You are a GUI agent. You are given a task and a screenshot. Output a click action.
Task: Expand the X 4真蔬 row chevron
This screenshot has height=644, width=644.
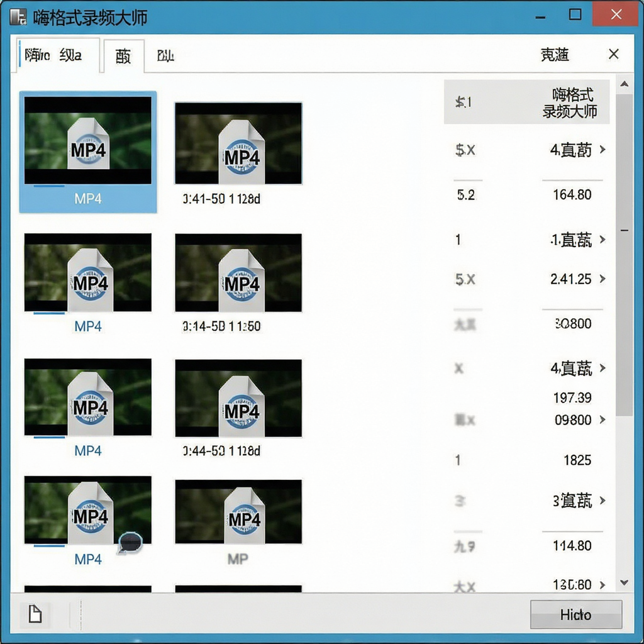602,367
